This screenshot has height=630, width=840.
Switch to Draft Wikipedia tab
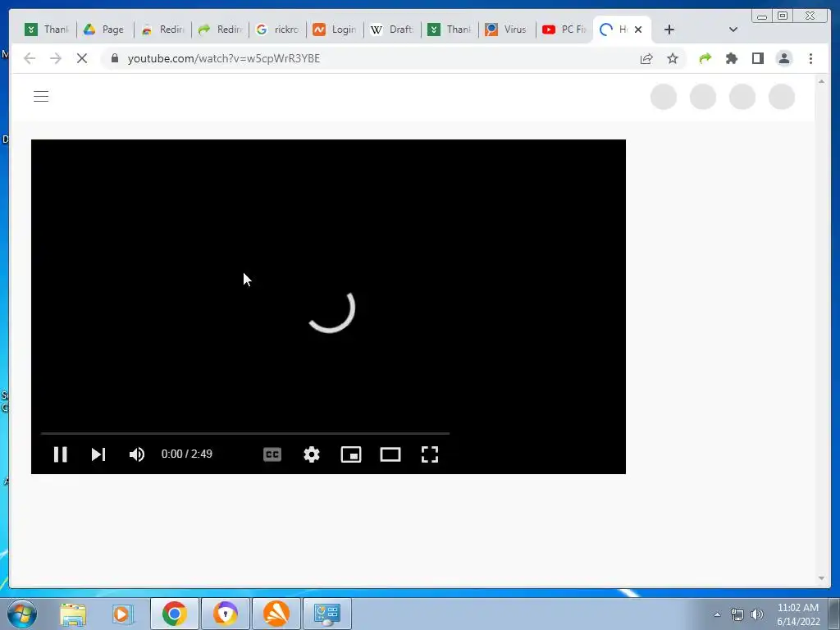click(393, 30)
